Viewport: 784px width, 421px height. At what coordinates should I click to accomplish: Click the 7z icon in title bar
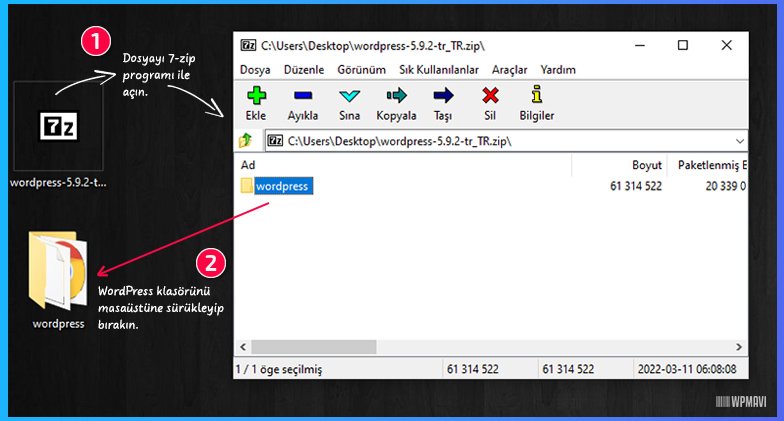click(x=248, y=46)
